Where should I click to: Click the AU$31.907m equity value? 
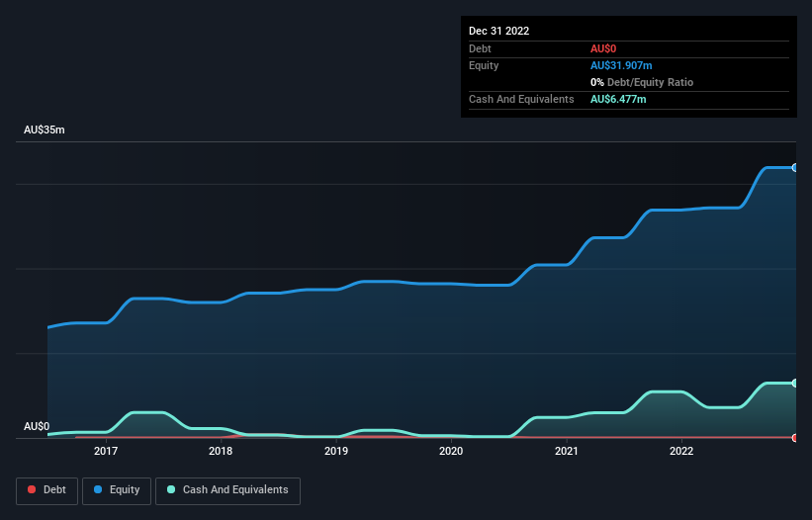(621, 65)
